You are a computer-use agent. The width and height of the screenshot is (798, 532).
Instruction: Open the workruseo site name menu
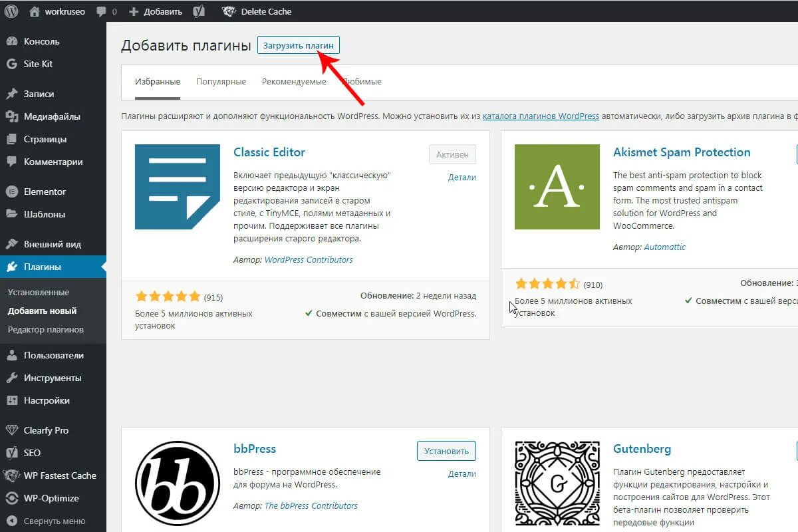(x=65, y=11)
